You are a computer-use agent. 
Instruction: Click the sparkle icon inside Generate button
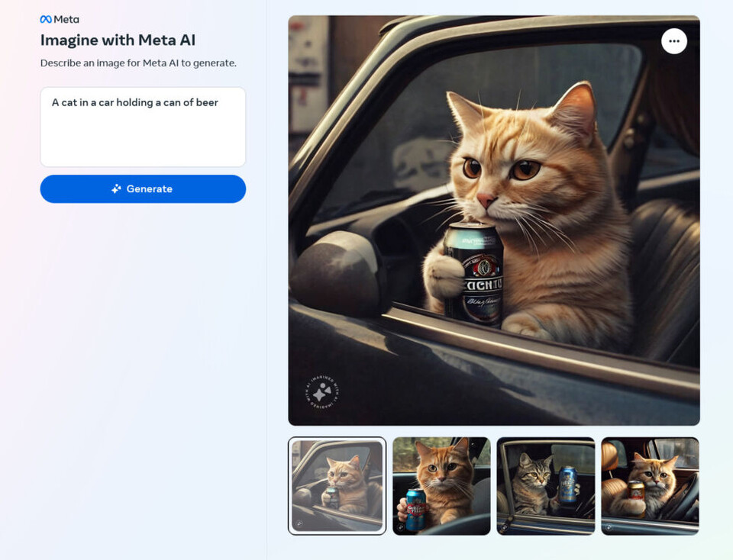point(116,189)
